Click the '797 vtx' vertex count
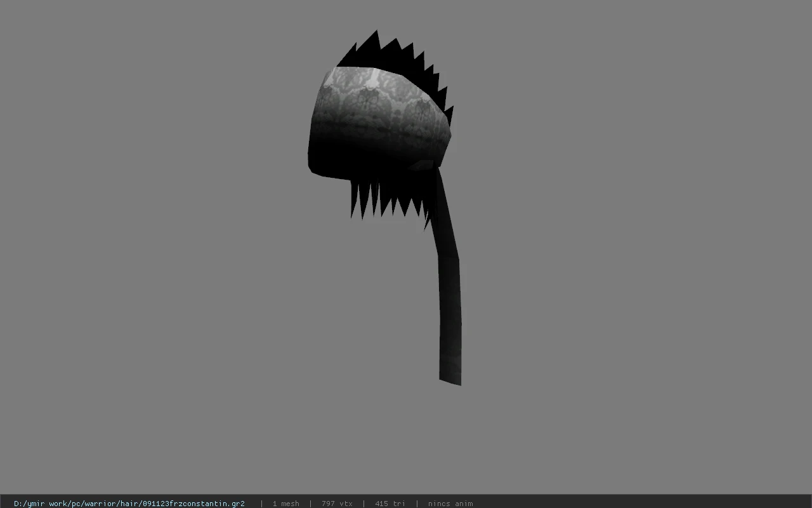The image size is (812, 508). point(337,504)
